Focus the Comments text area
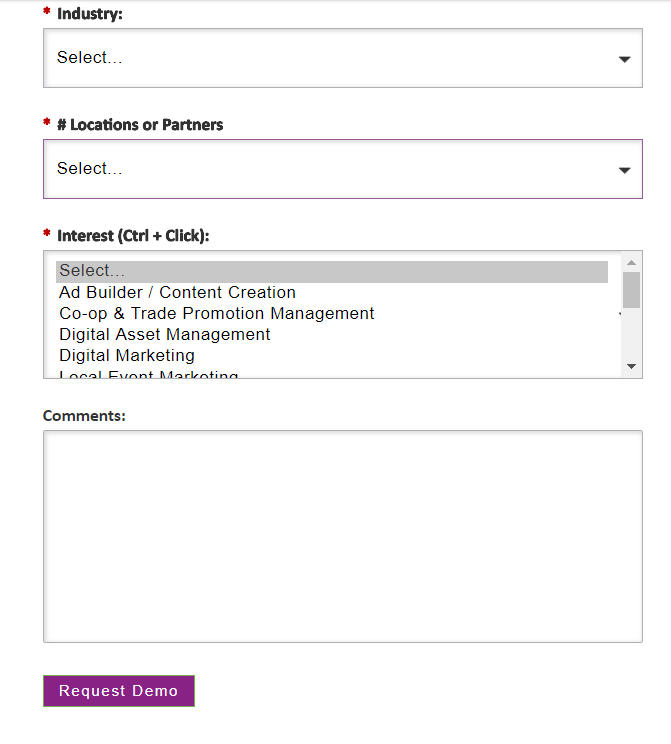671x744 pixels. pos(342,536)
